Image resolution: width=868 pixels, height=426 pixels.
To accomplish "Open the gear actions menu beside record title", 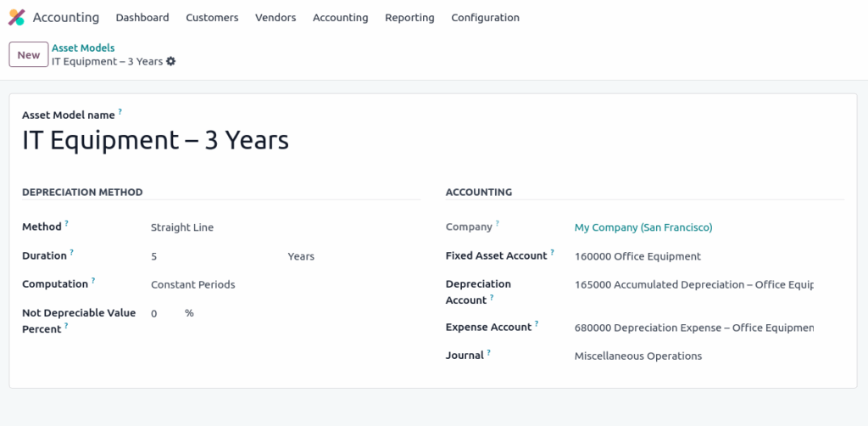I will pos(171,61).
